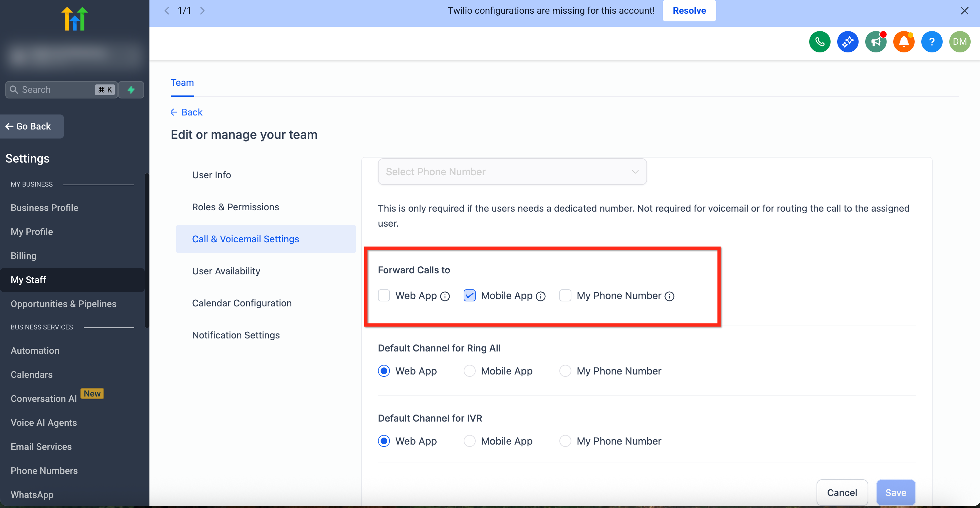This screenshot has width=980, height=508.
Task: Switch to the User Availability section
Action: coord(226,271)
